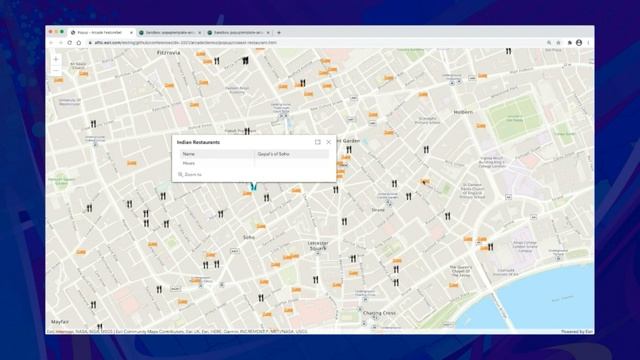This screenshot has width=640, height=360.
Task: Go back in browser history
Action: tap(51, 42)
